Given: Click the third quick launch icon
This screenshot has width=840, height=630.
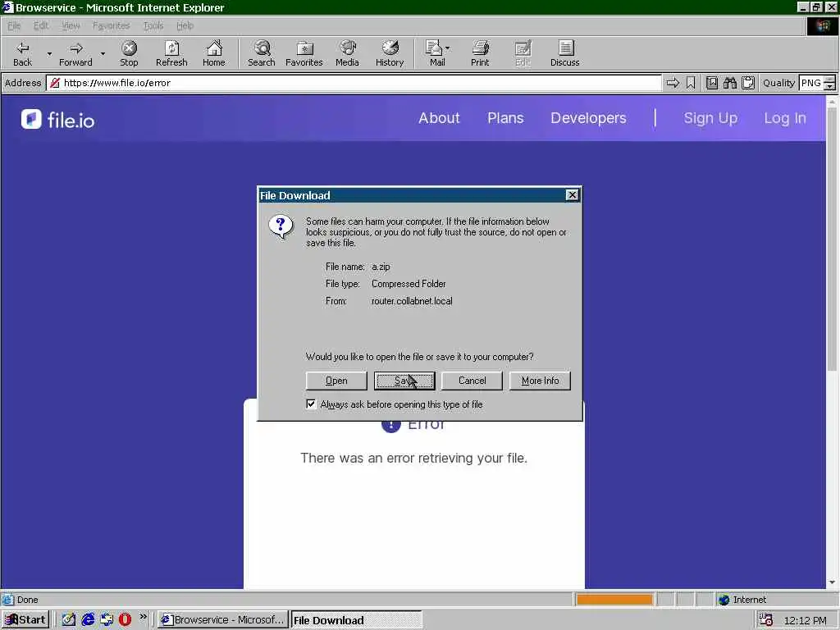Looking at the screenshot, I should [x=107, y=619].
